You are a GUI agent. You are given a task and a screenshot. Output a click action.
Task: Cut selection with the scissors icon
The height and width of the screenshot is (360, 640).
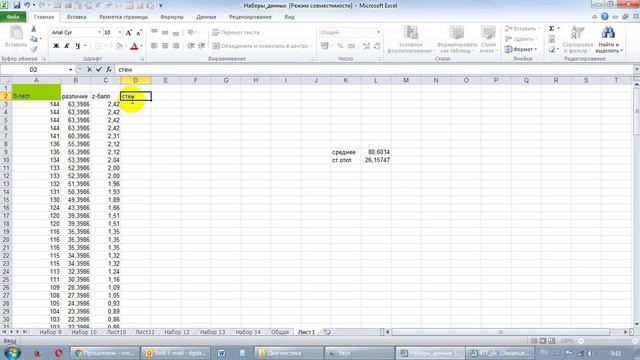click(x=33, y=29)
